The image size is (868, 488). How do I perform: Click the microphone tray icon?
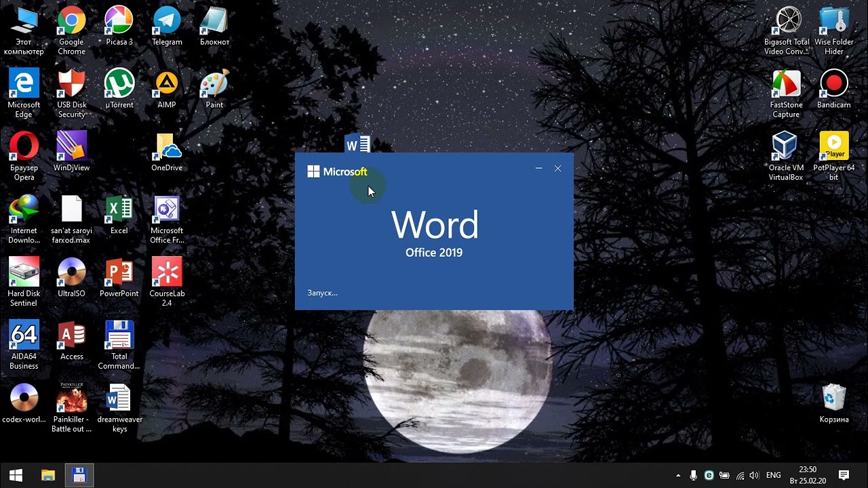694,476
